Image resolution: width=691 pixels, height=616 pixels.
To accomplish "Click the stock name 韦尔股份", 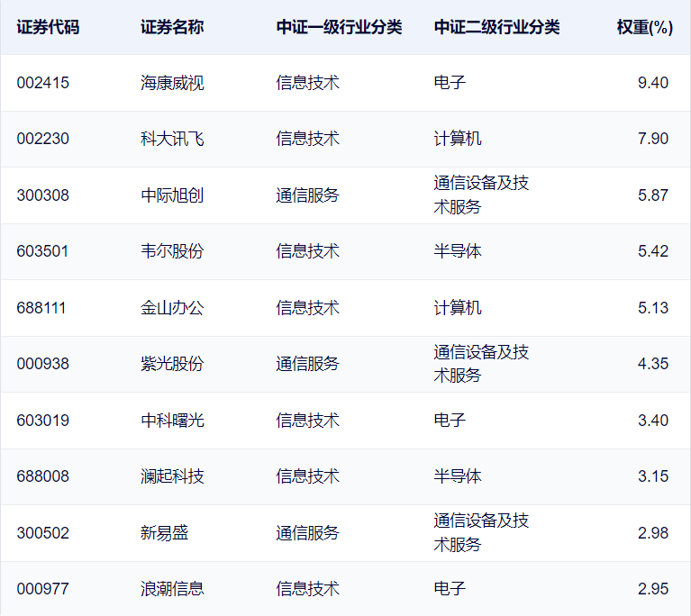I will point(172,251).
